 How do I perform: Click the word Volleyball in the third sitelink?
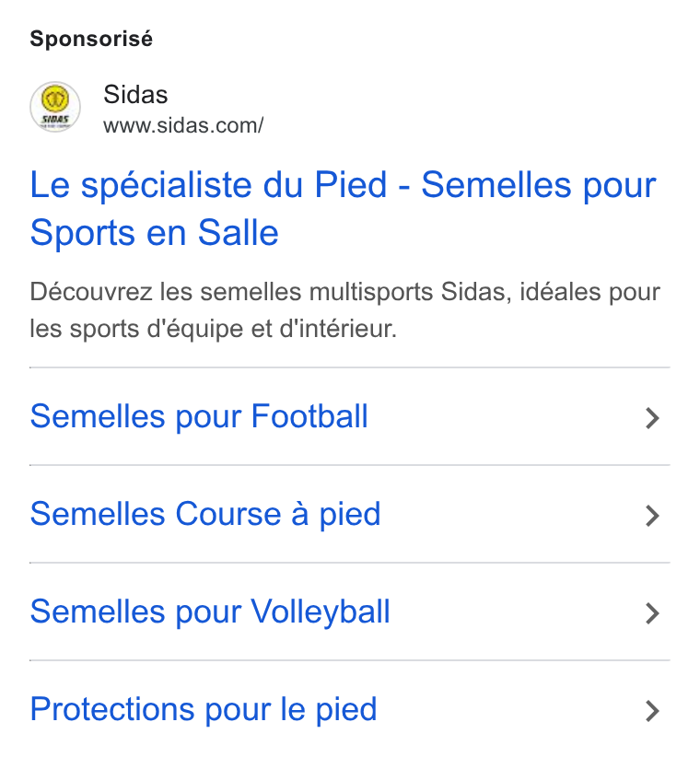pos(321,611)
